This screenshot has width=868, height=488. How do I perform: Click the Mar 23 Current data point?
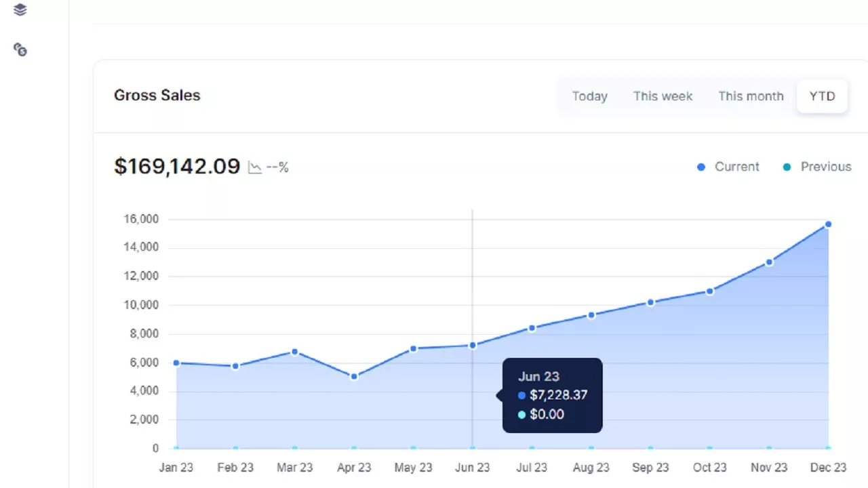pyautogui.click(x=295, y=352)
